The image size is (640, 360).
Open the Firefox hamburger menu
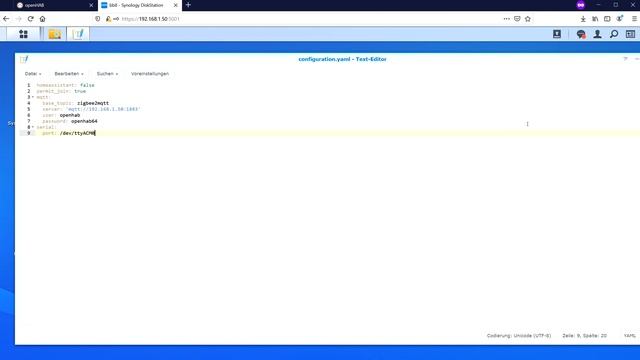(x=634, y=19)
